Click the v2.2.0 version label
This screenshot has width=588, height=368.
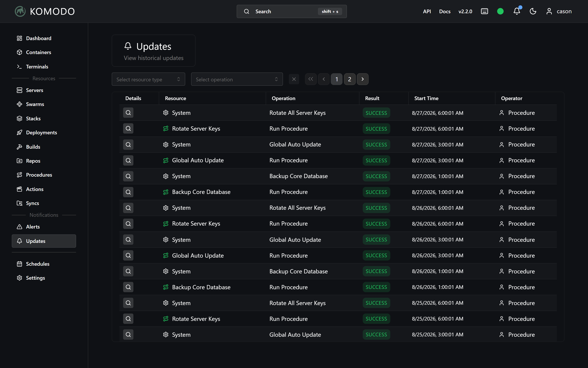pyautogui.click(x=465, y=11)
